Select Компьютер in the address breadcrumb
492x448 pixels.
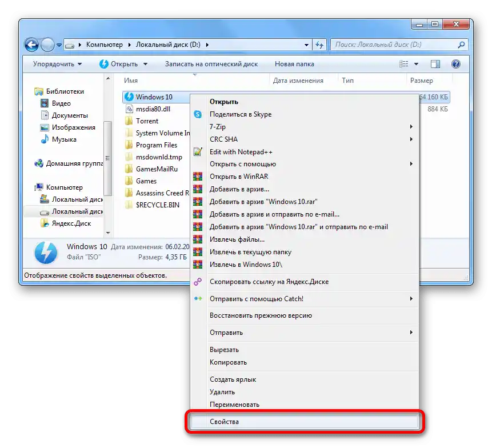tap(105, 45)
